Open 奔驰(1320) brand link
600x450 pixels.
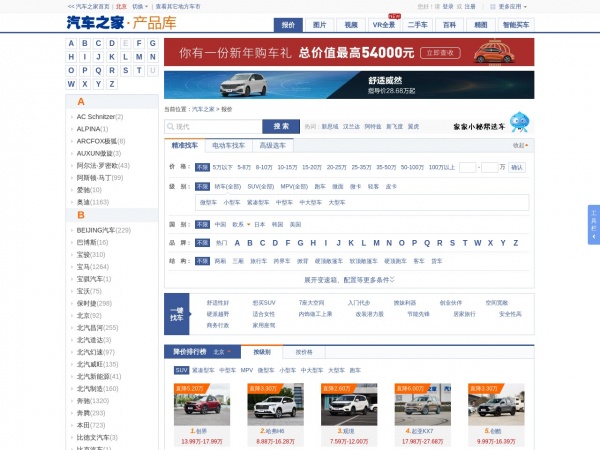coord(93,401)
